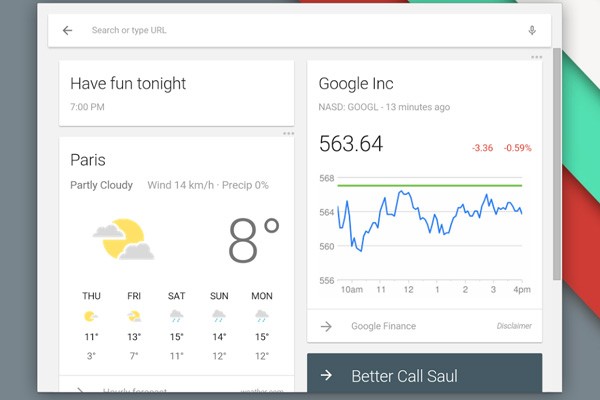Select Thursday's forecast weather icon
Screen dimensions: 600x400
click(91, 316)
